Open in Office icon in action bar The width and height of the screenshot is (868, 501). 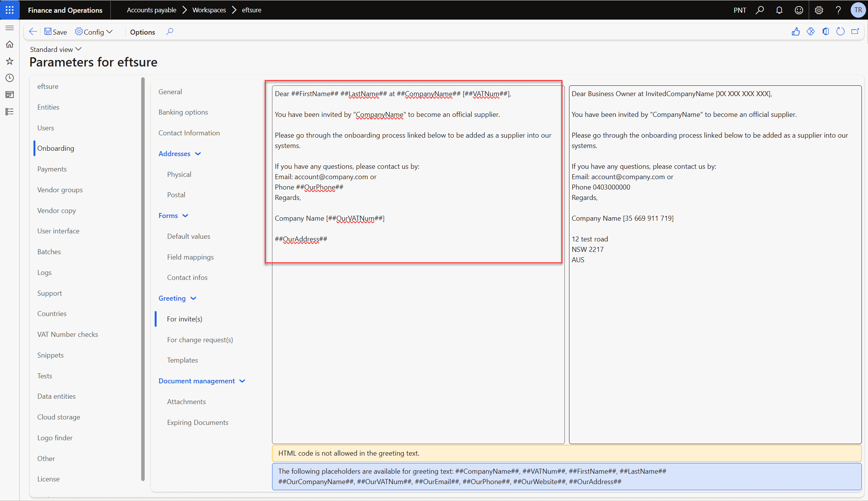826,32
